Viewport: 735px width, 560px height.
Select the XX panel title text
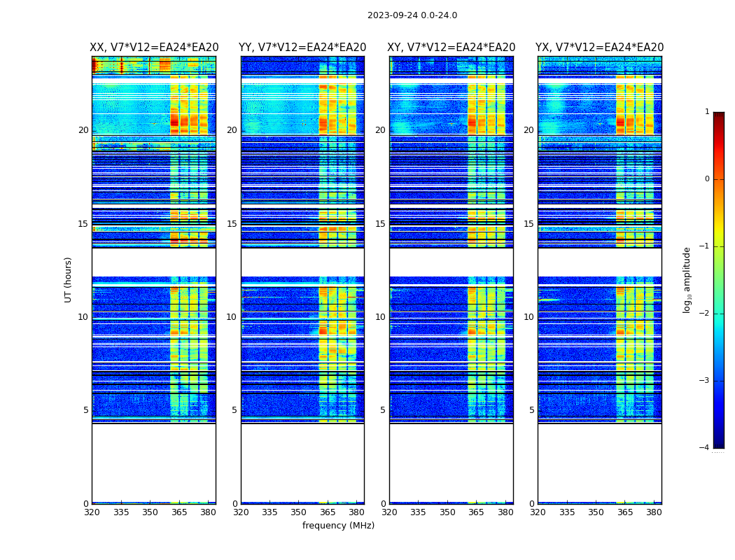pos(154,48)
